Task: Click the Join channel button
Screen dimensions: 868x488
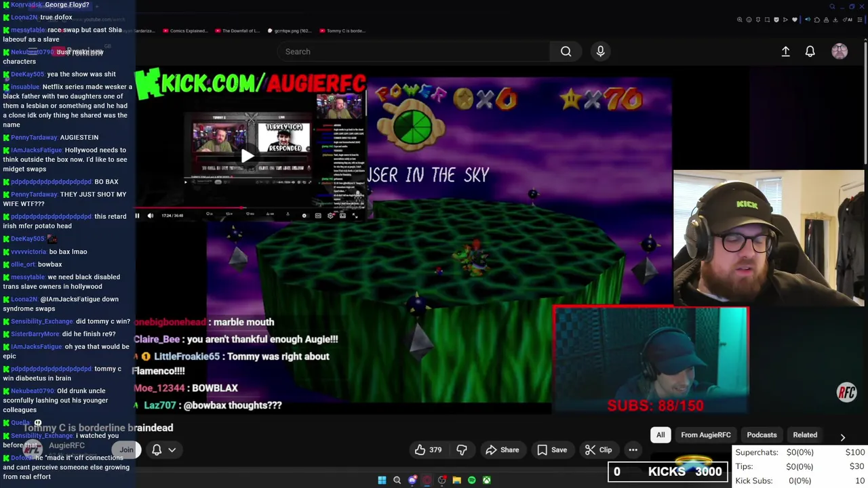Action: coord(126,450)
